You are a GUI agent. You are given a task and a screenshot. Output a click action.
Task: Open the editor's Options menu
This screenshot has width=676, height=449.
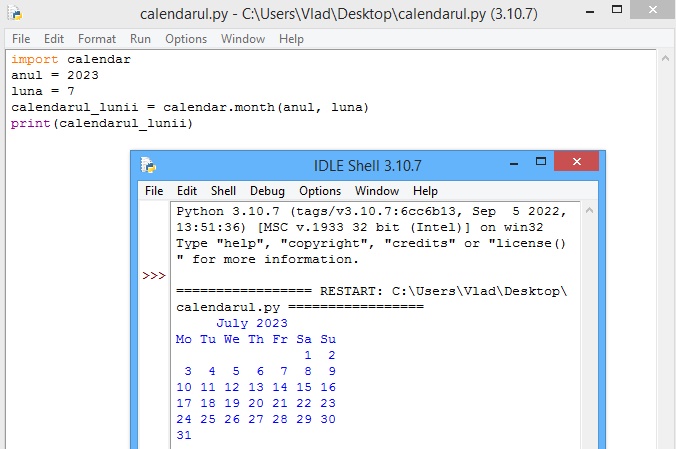(186, 39)
